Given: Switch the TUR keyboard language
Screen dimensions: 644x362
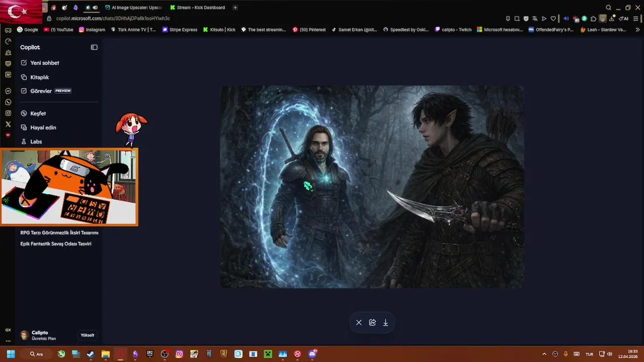Looking at the screenshot, I should (x=589, y=354).
